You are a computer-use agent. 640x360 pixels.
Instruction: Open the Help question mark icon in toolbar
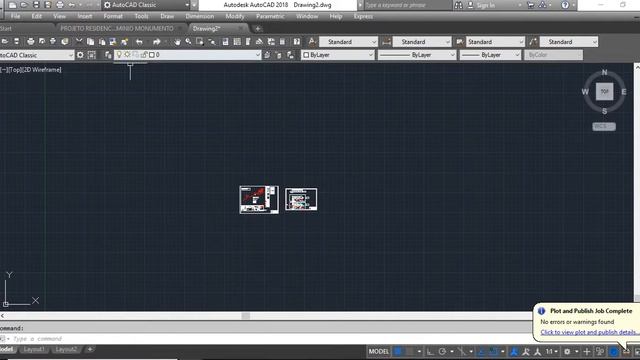[297, 42]
